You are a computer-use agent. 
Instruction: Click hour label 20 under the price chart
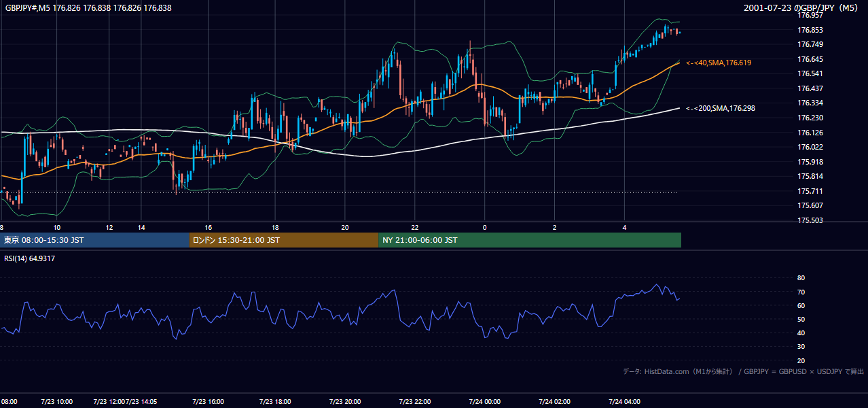(345, 227)
